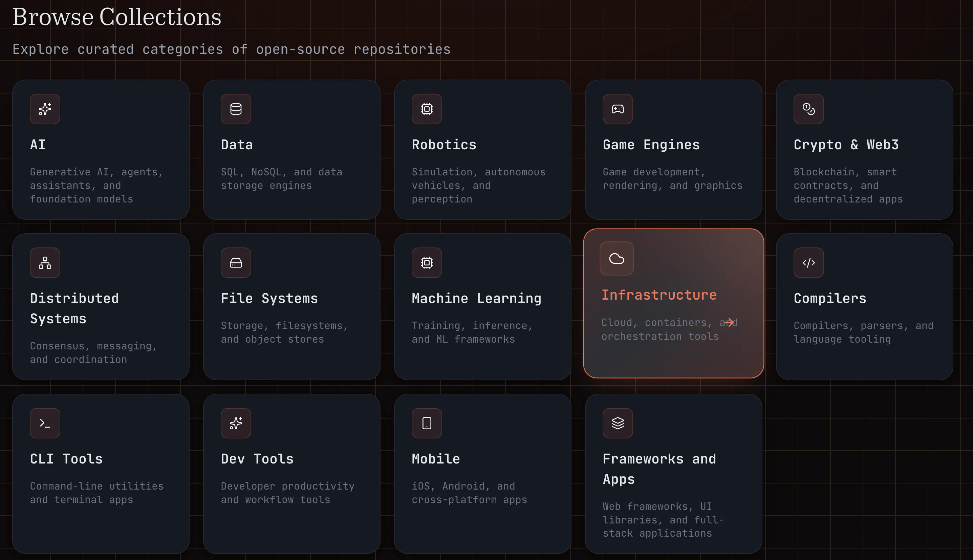This screenshot has width=973, height=560.
Task: Click the chip icon on the Robotics card
Action: (427, 109)
